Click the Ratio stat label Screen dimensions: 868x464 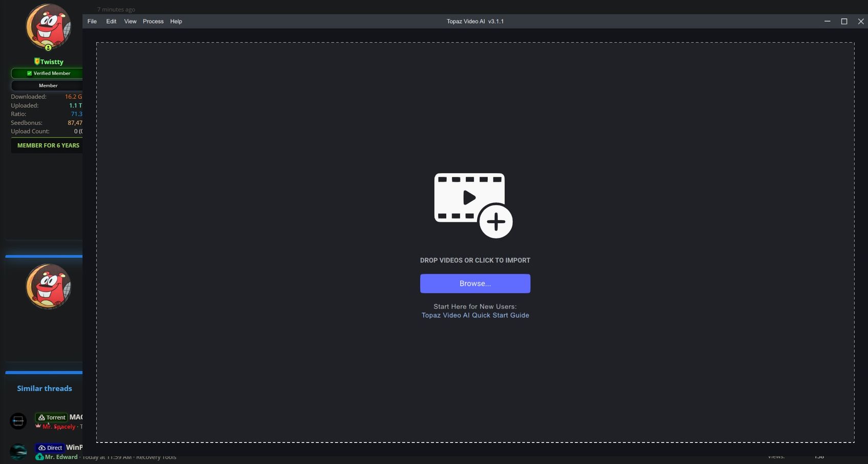pyautogui.click(x=18, y=114)
